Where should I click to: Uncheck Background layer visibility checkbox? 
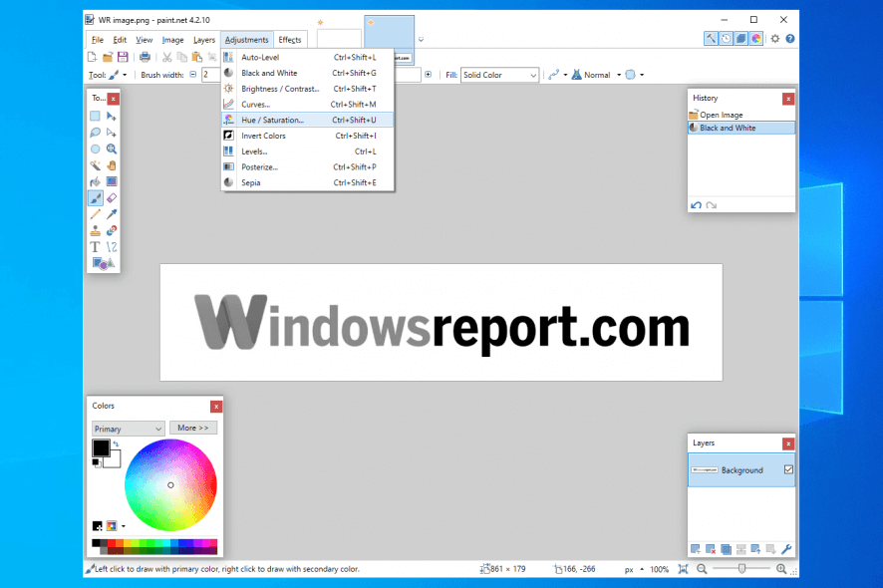(x=788, y=469)
